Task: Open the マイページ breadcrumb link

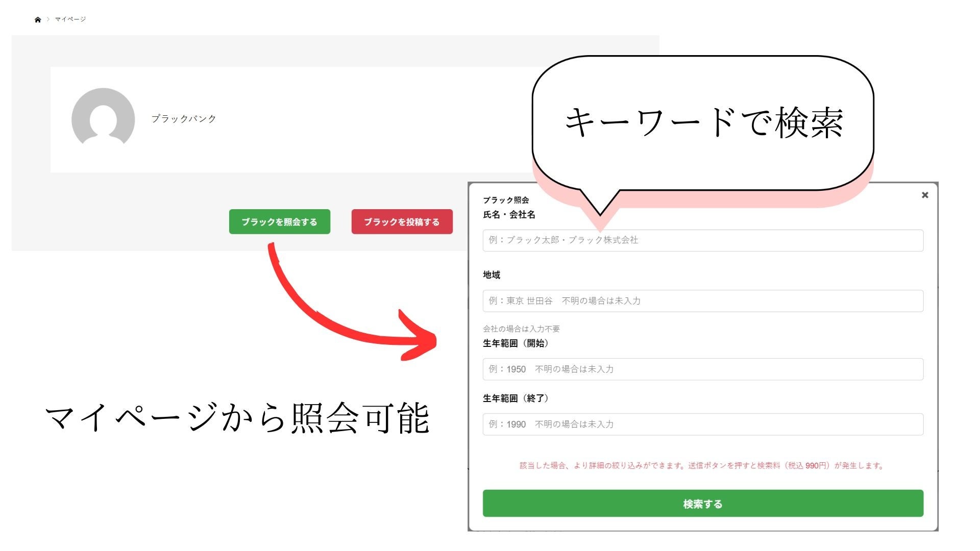Action: click(70, 19)
